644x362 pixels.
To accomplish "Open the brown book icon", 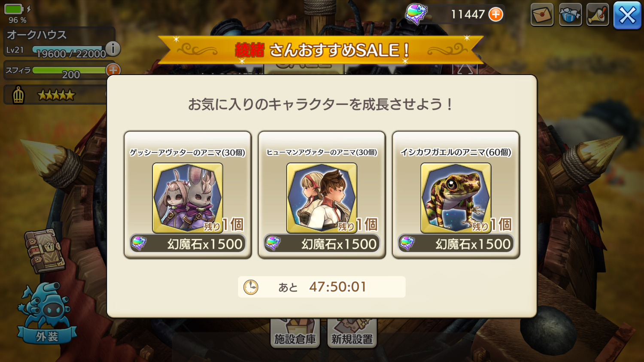I will tap(44, 251).
